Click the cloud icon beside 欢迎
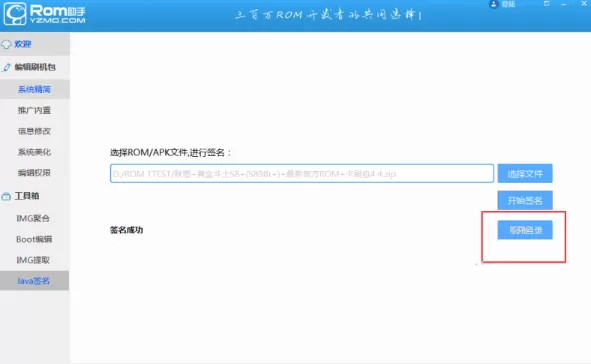The width and height of the screenshot is (591, 364). pyautogui.click(x=6, y=44)
